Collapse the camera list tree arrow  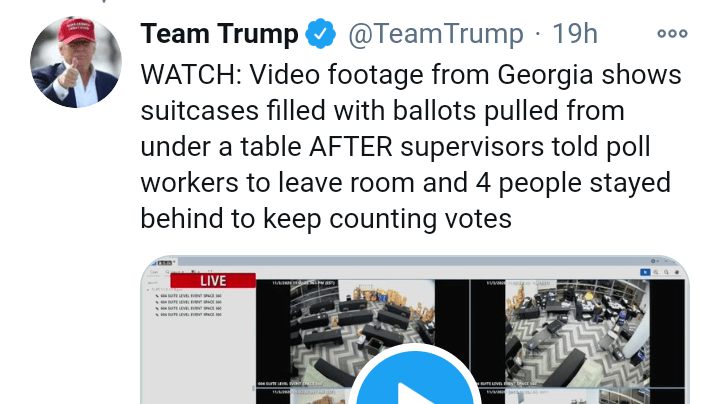click(x=148, y=290)
